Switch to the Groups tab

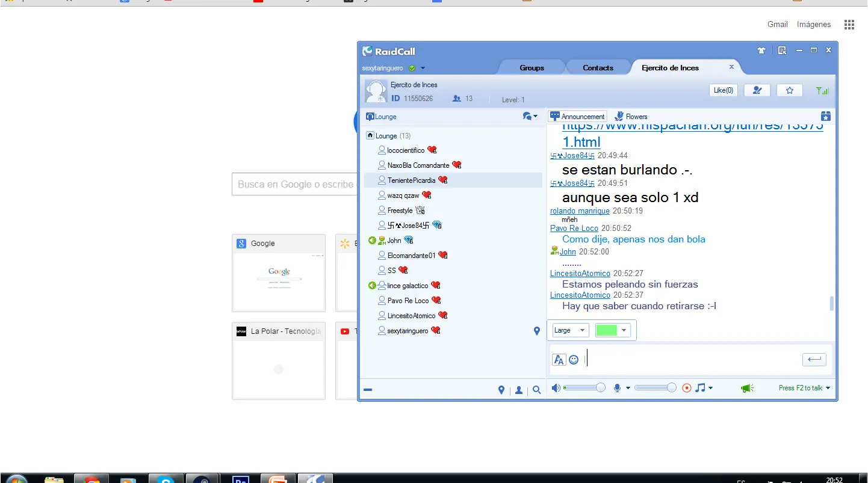532,68
